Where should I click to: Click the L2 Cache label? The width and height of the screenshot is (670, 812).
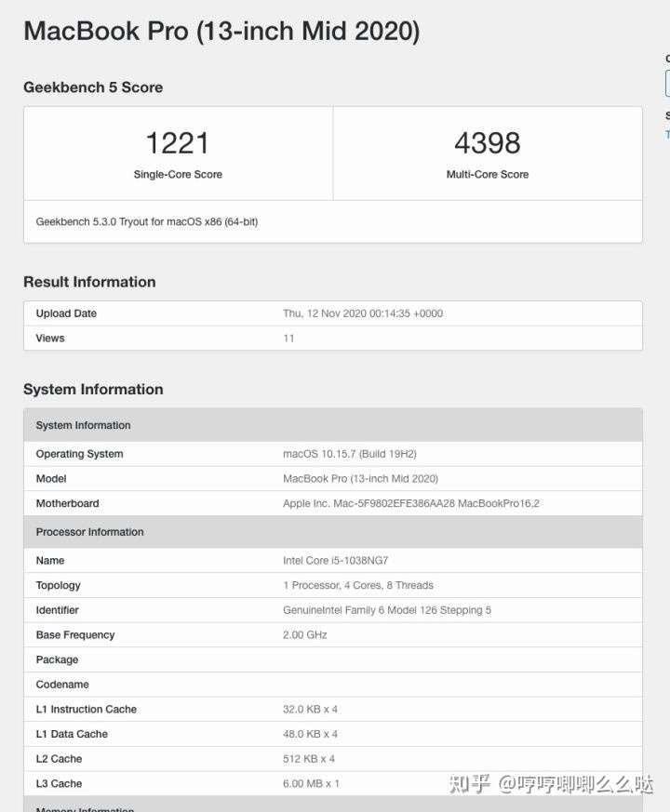coord(59,759)
